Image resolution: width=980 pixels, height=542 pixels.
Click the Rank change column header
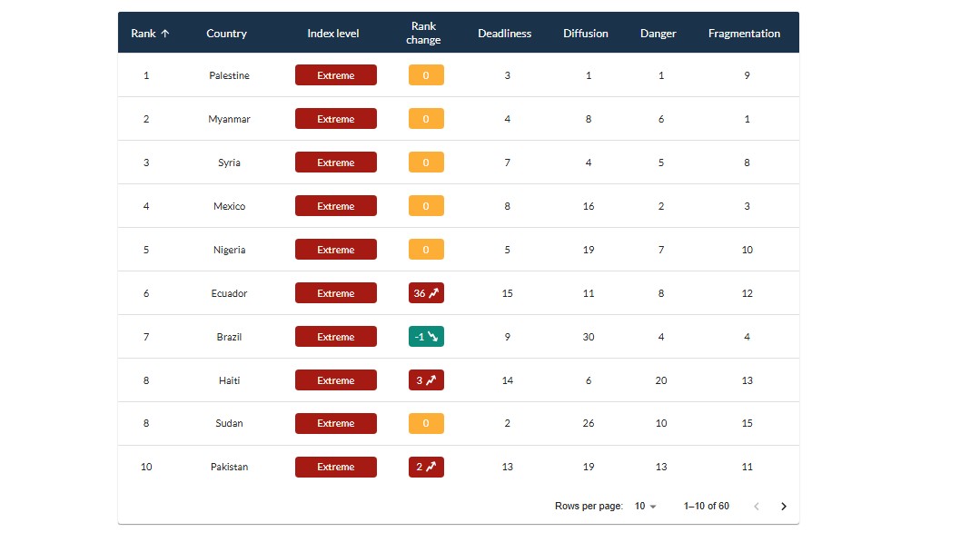pos(423,34)
